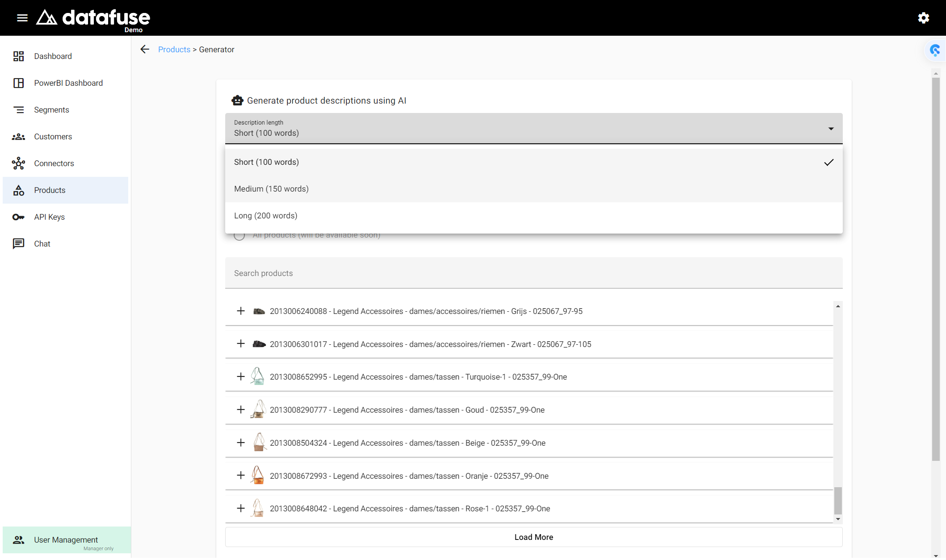This screenshot has height=560, width=946.
Task: Click the Segments list icon
Action: 18,110
